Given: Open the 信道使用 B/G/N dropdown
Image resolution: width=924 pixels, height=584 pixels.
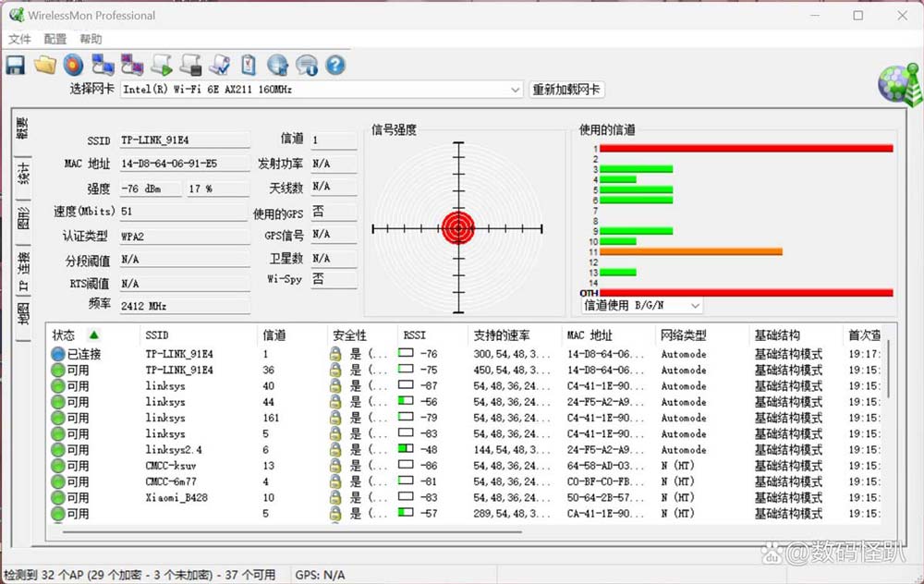Looking at the screenshot, I should [696, 306].
